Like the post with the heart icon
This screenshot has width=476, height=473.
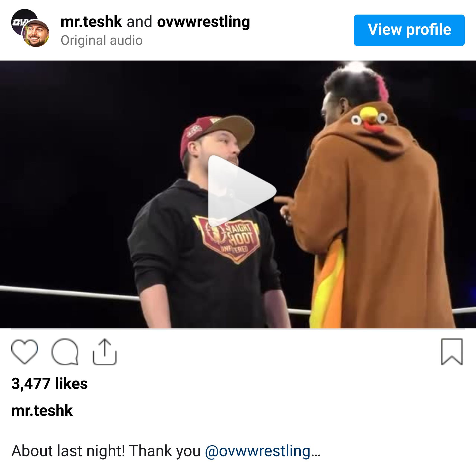coord(25,352)
